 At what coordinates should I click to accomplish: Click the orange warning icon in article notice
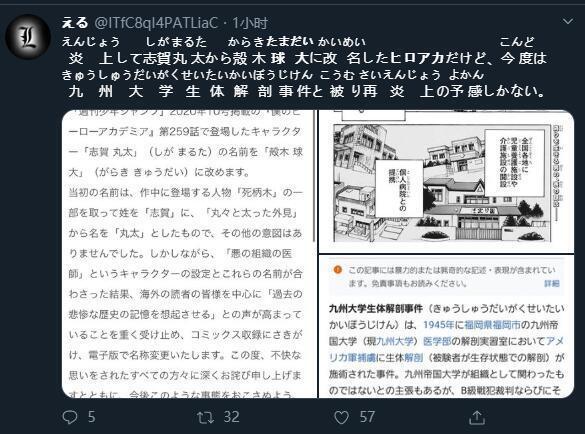click(x=338, y=269)
